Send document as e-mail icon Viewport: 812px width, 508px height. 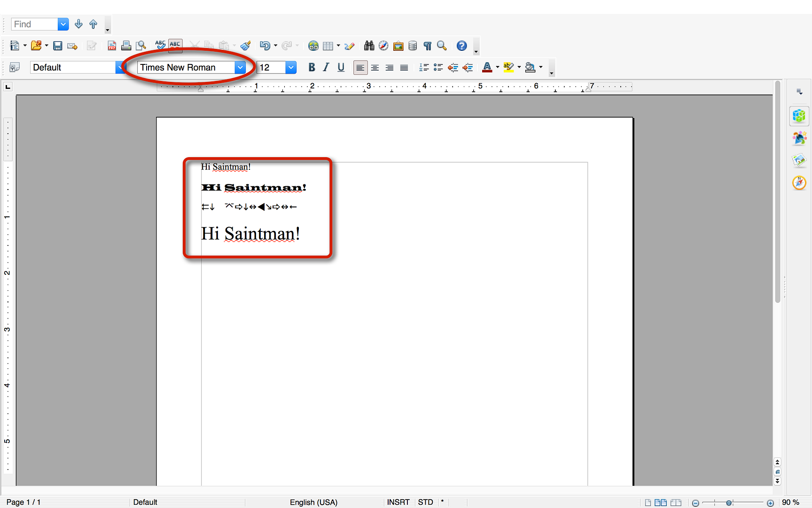[72, 46]
